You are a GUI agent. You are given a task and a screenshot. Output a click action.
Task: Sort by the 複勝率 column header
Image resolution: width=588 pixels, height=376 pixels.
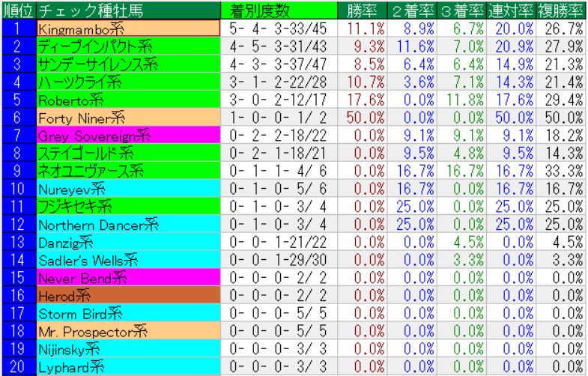[x=560, y=10]
